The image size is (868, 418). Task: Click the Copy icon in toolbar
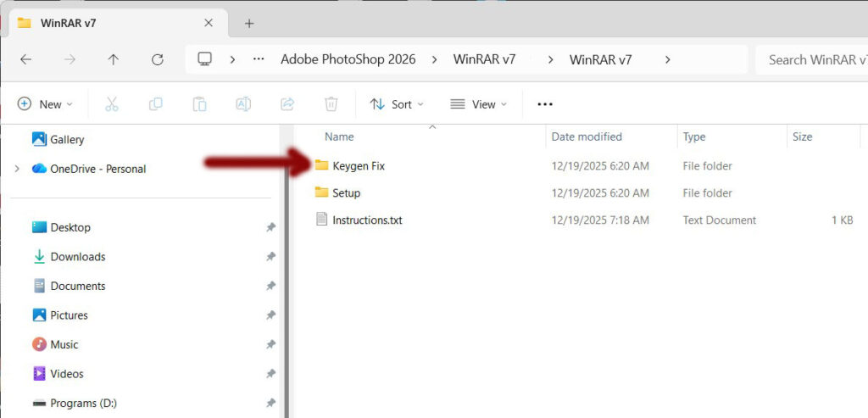click(x=156, y=104)
